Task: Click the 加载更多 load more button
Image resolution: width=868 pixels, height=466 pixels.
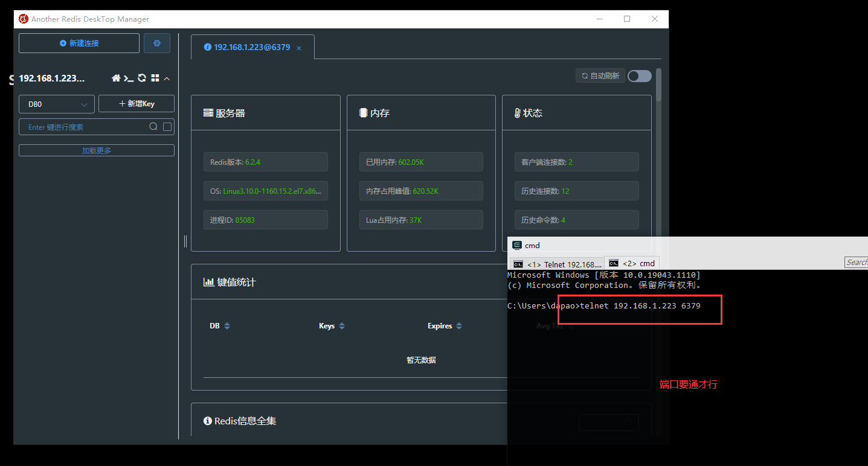Action: (x=97, y=150)
